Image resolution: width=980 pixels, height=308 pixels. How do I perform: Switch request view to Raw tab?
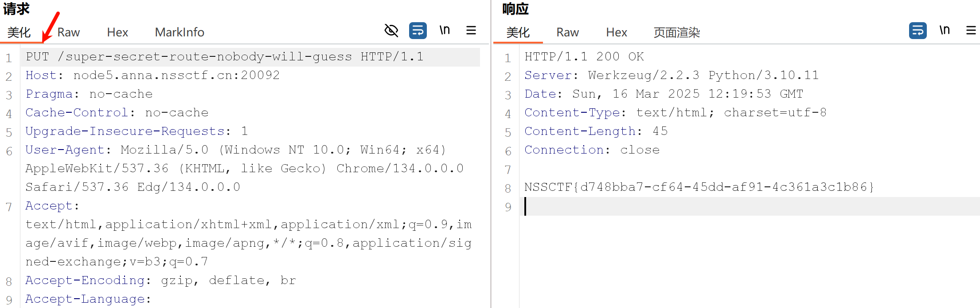click(x=69, y=32)
